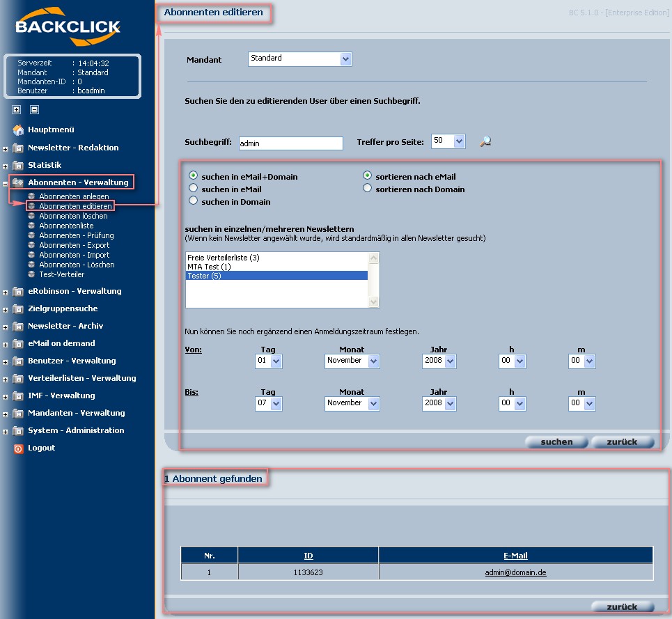Choose 'sortieren nach Domain' radio button

coord(368,189)
